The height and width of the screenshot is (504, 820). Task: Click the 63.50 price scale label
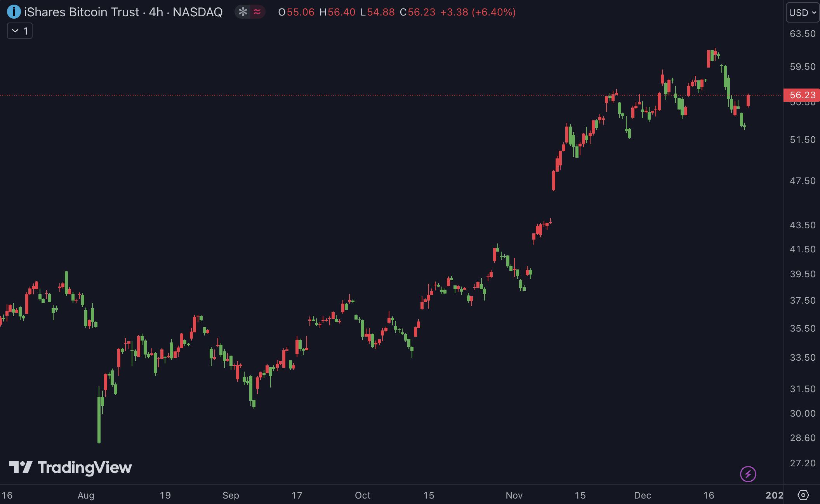[x=802, y=34]
